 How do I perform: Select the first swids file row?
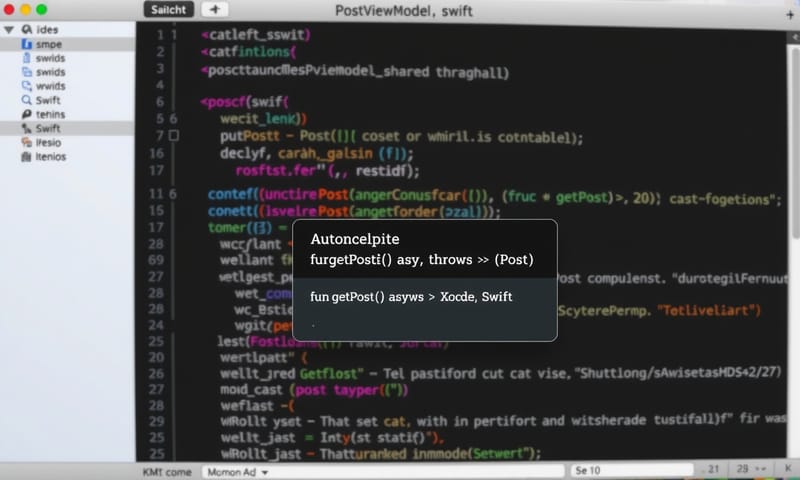click(67, 58)
